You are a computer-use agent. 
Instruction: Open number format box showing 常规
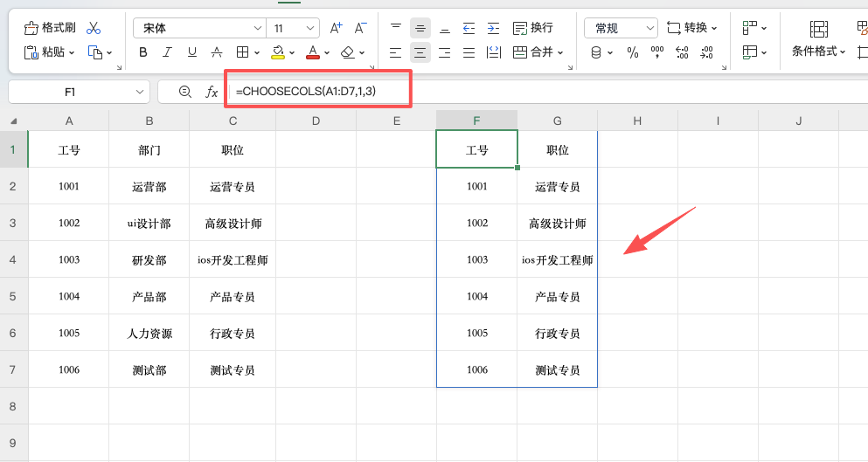click(x=621, y=28)
